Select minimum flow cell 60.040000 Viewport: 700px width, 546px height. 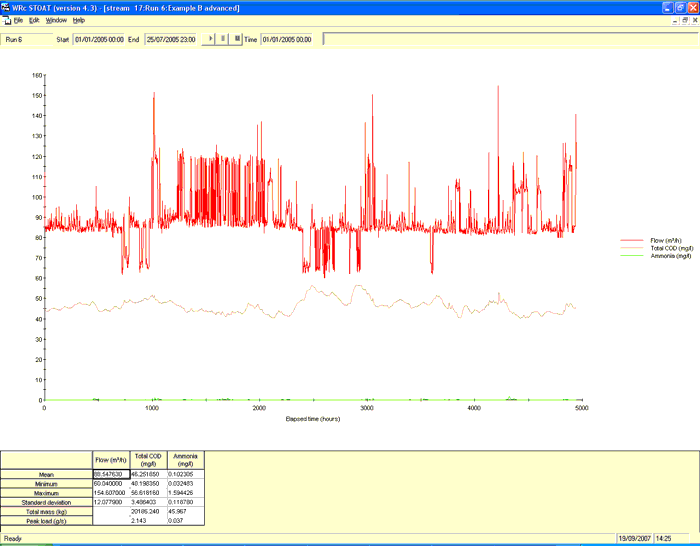pyautogui.click(x=111, y=483)
